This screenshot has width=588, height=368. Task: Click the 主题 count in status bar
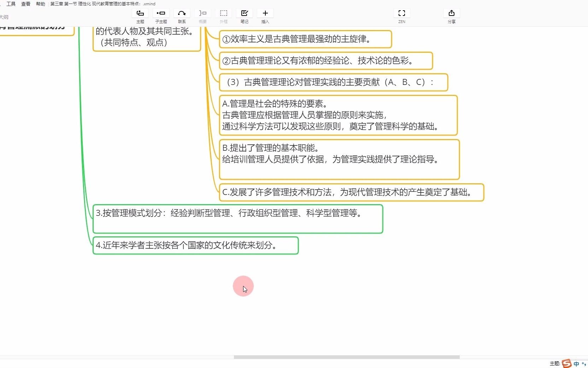(555, 364)
